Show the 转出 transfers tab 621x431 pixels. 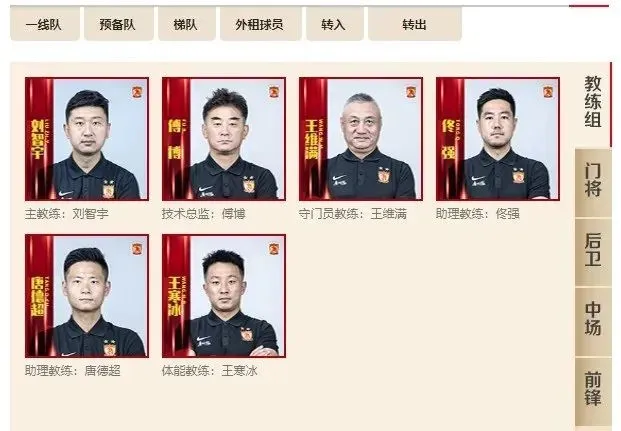tap(415, 24)
